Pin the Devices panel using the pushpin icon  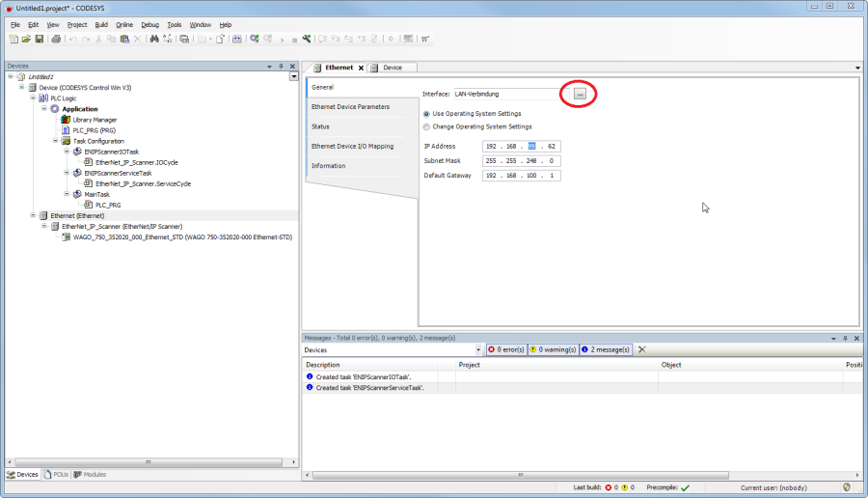pyautogui.click(x=281, y=67)
